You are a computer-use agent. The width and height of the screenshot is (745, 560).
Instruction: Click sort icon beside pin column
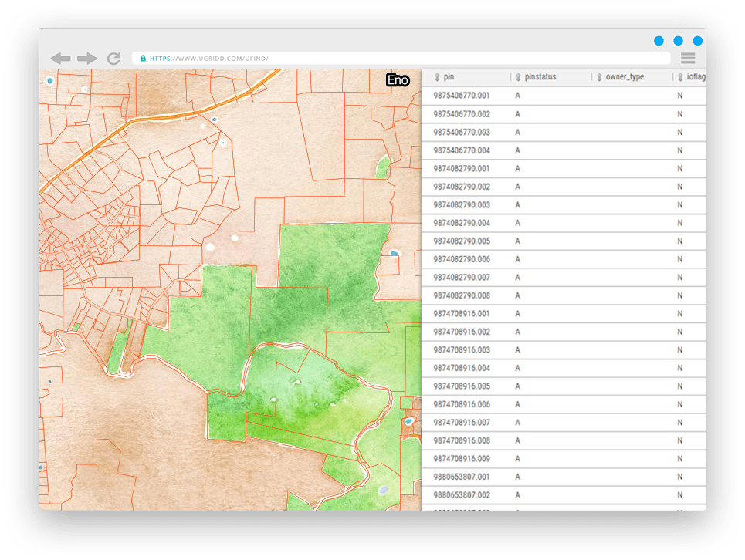[x=437, y=77]
